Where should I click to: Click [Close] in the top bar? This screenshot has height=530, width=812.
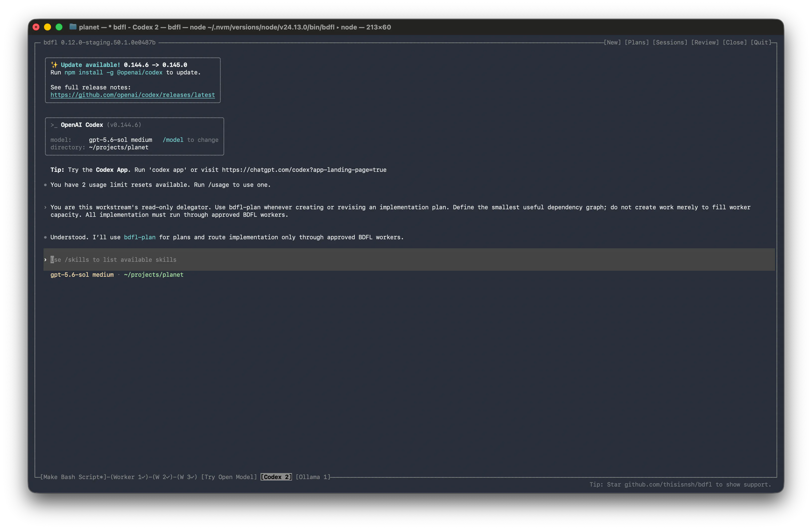734,42
